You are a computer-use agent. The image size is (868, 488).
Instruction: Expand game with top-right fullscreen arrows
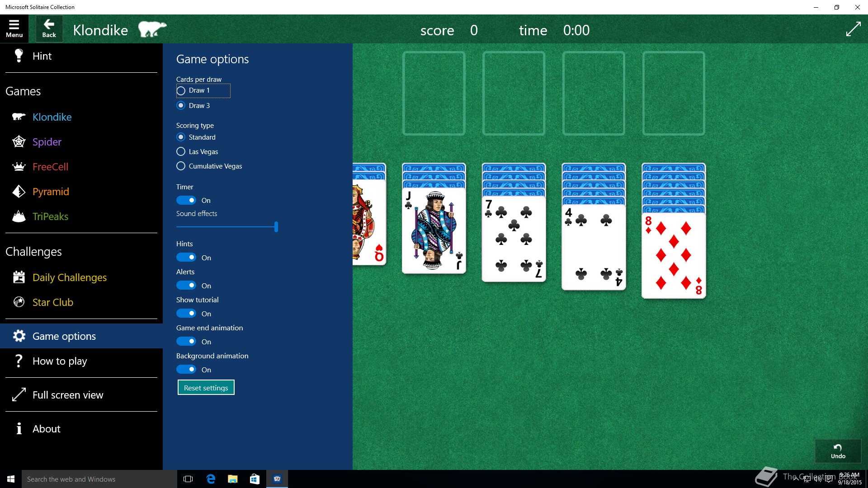click(x=853, y=29)
